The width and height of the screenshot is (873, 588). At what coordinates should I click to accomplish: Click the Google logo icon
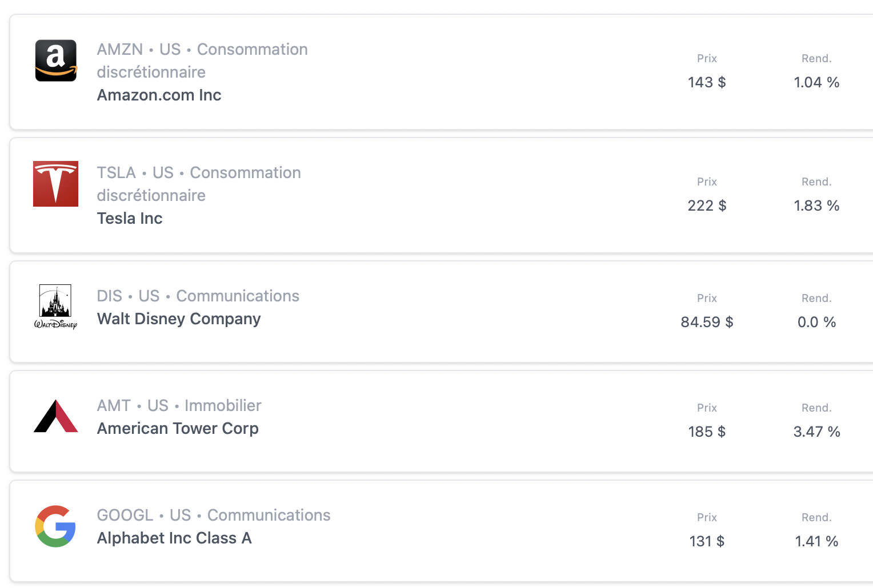click(x=55, y=526)
